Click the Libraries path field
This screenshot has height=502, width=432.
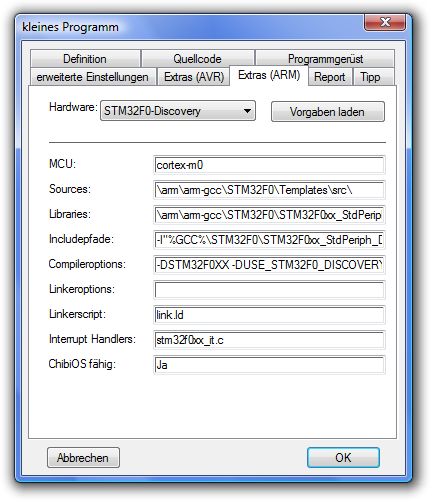pos(269,215)
